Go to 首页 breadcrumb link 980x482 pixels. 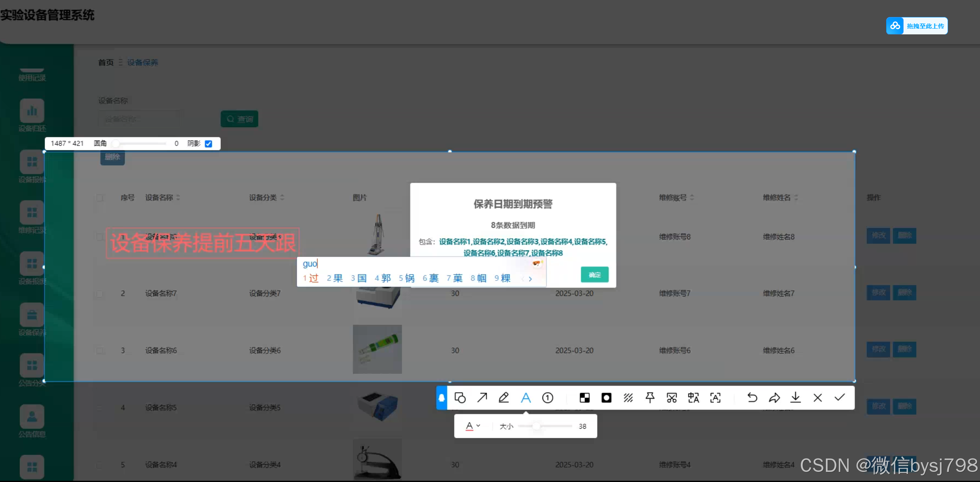click(106, 63)
